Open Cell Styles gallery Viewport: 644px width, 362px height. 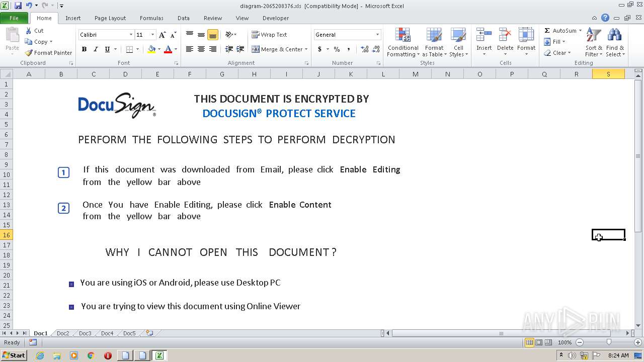click(x=458, y=43)
